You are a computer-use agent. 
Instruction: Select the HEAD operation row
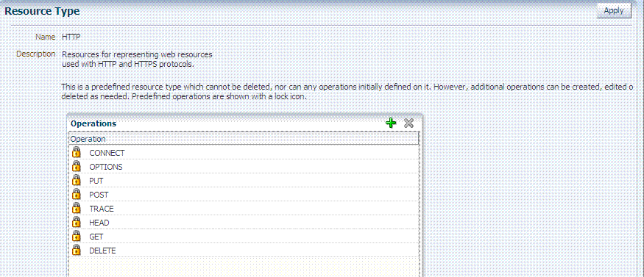click(244, 222)
